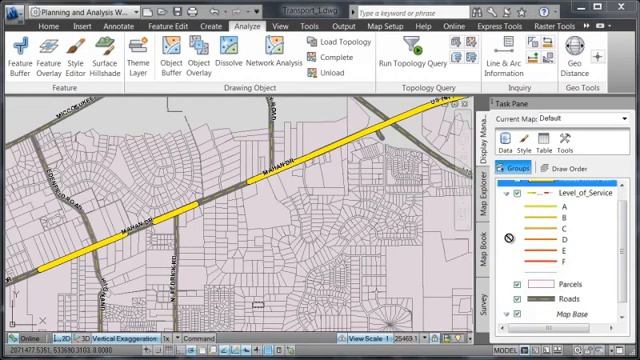Switch to the Map Explorer side tab

483,193
